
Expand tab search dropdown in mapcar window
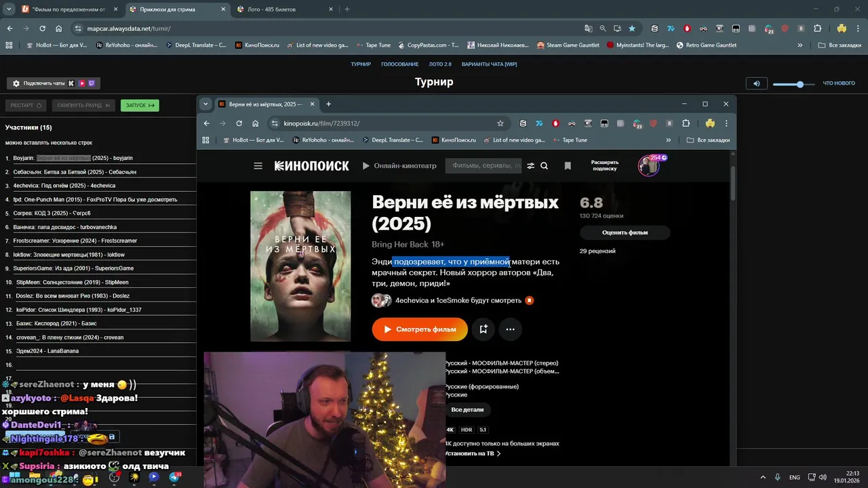coord(9,9)
